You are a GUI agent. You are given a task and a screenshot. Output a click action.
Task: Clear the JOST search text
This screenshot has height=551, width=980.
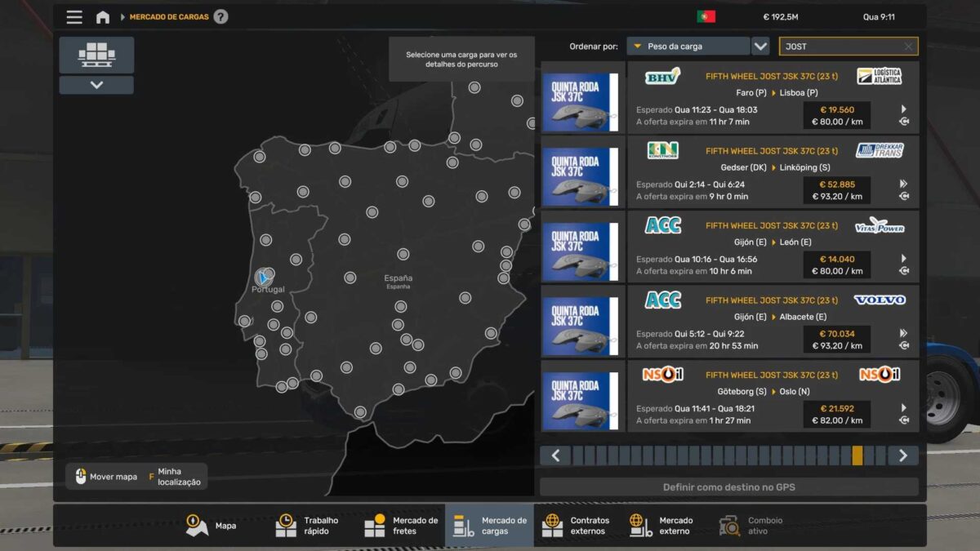pos(908,47)
